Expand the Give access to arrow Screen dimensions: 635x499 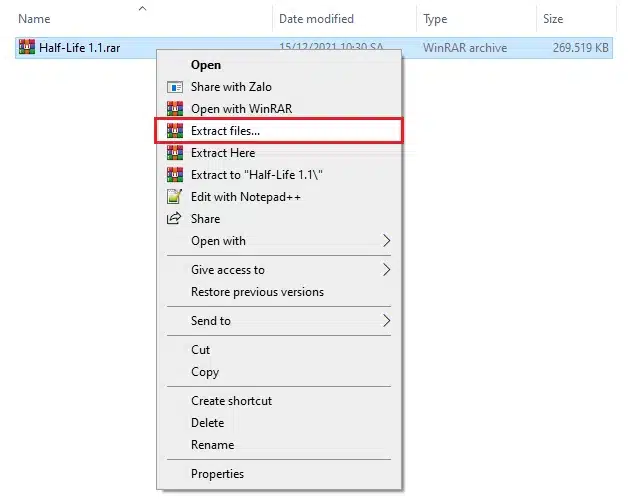tap(387, 270)
